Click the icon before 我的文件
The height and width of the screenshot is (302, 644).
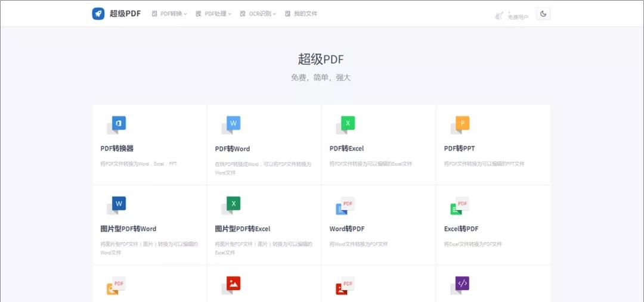[287, 14]
